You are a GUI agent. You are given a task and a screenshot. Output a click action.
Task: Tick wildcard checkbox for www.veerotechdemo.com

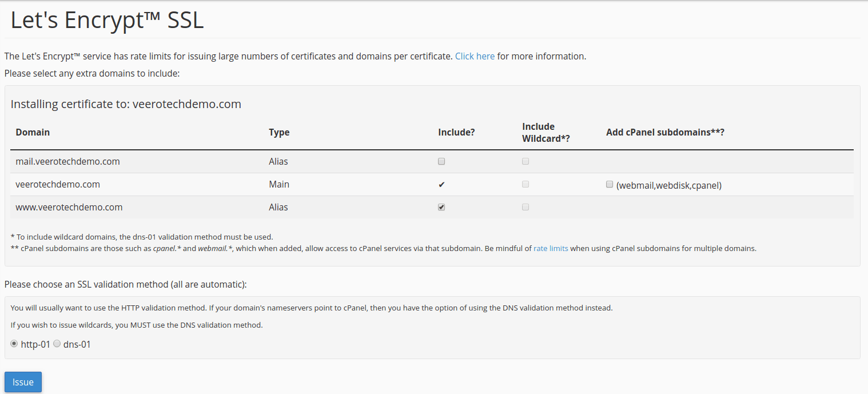[x=525, y=207]
